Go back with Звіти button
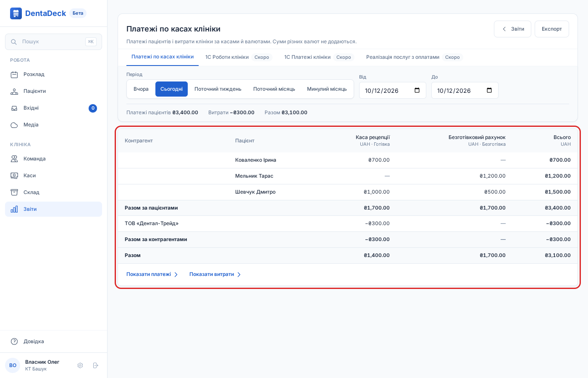The image size is (588, 378). coord(512,29)
